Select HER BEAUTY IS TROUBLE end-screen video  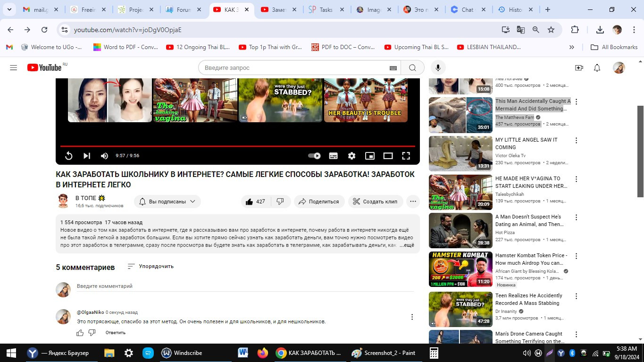click(x=366, y=101)
